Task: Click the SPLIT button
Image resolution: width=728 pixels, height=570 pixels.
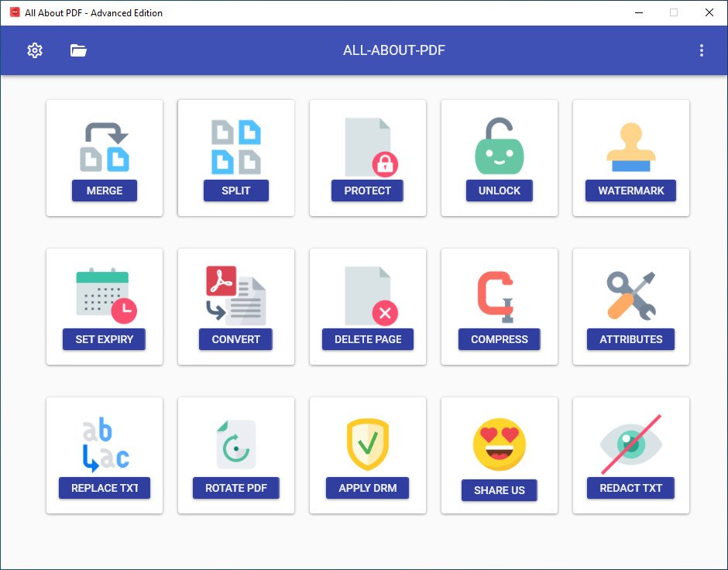Action: click(236, 191)
